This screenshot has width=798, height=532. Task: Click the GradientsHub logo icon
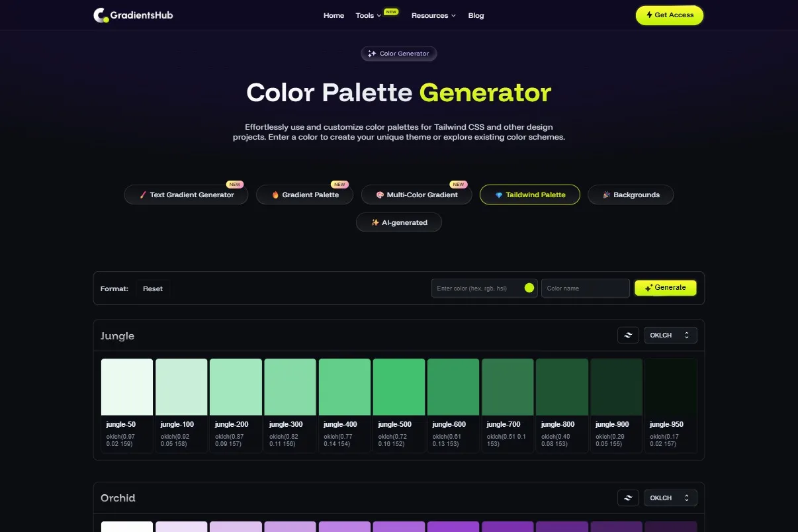[x=99, y=15]
